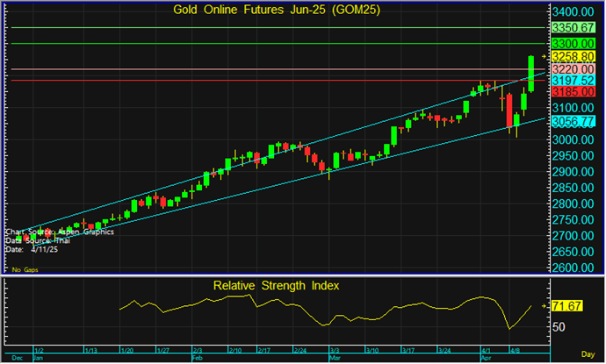Click the Mar month label on time axis
Image resolution: width=606 pixels, height=364 pixels.
coord(335,359)
